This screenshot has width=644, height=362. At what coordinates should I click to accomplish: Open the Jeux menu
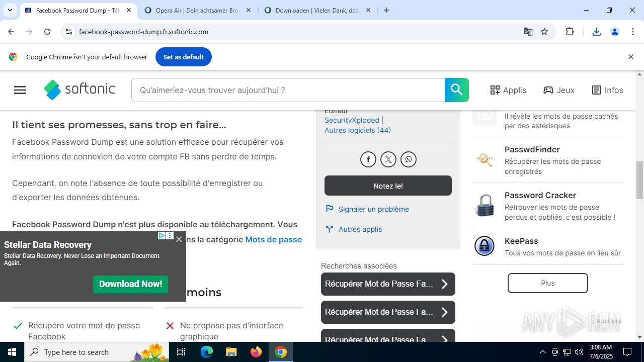(x=559, y=90)
